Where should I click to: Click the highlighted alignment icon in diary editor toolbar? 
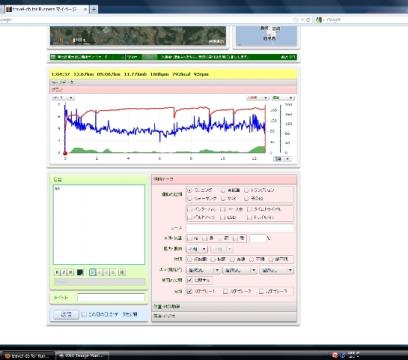pos(93,272)
